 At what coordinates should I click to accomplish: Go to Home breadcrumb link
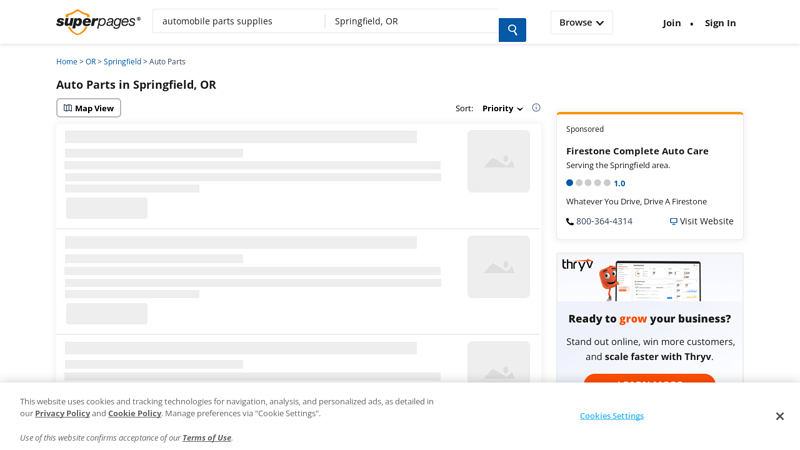[66, 62]
